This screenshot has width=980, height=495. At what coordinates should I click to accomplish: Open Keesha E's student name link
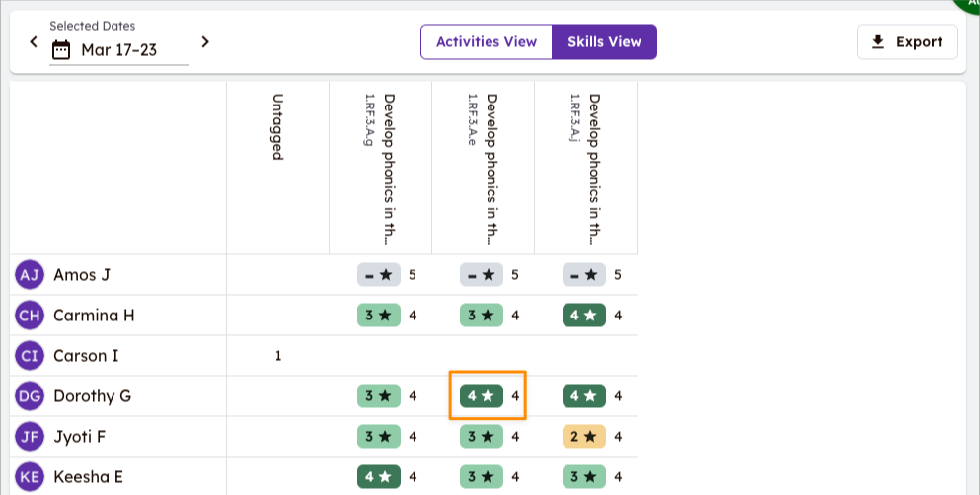[88, 477]
